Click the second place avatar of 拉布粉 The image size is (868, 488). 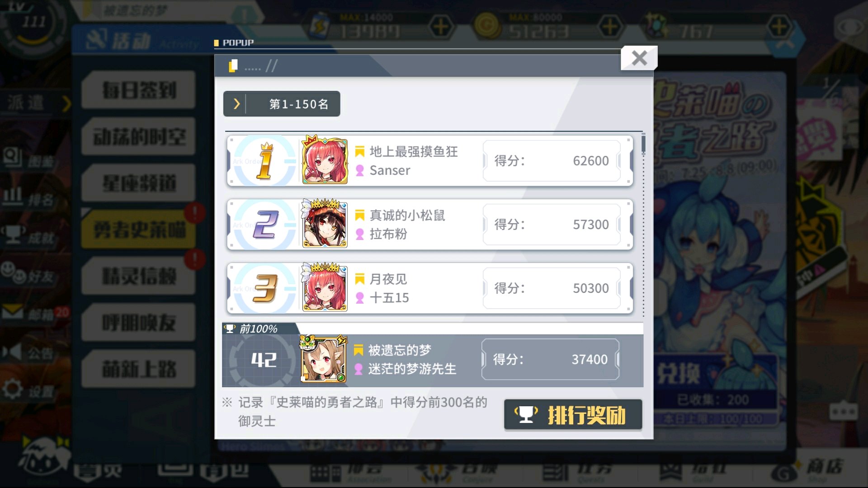coord(325,224)
